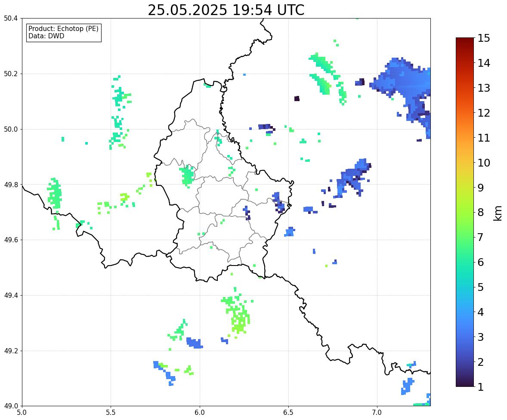Click the colorbar tick label 3

tap(481, 337)
